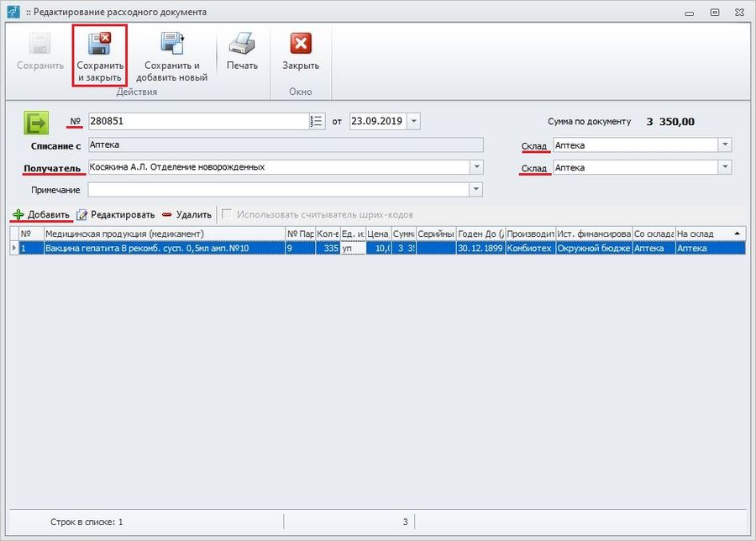
Task: Expand the Получатель dropdown list
Action: tap(477, 167)
